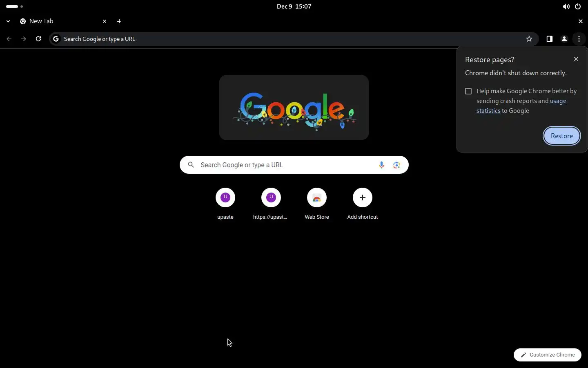
Task: Expand the tab search dropdown arrow
Action: click(x=8, y=21)
